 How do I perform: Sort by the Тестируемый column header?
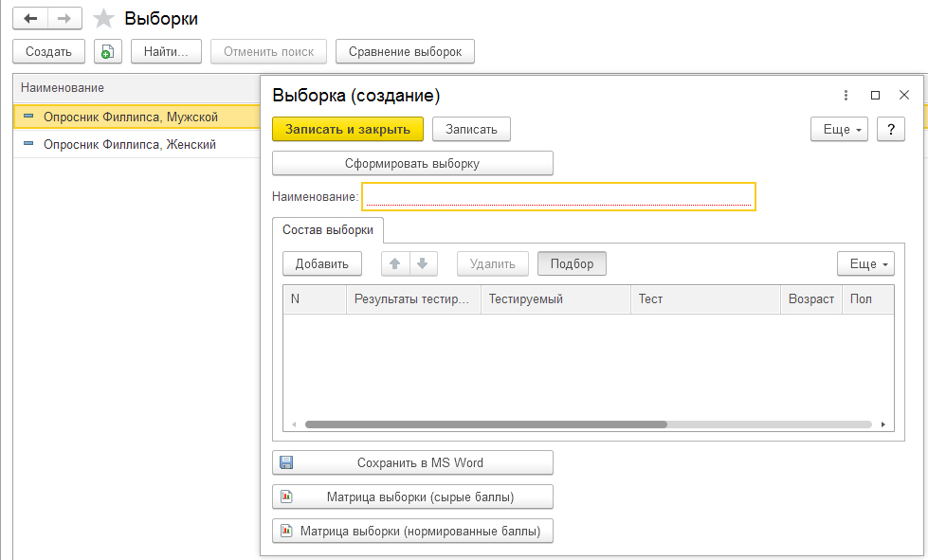pos(555,298)
